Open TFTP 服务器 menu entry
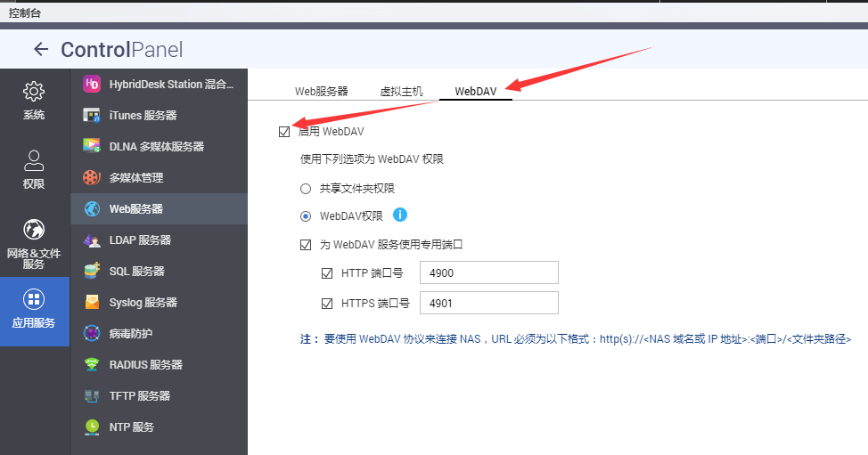This screenshot has width=868, height=455. tap(159, 396)
